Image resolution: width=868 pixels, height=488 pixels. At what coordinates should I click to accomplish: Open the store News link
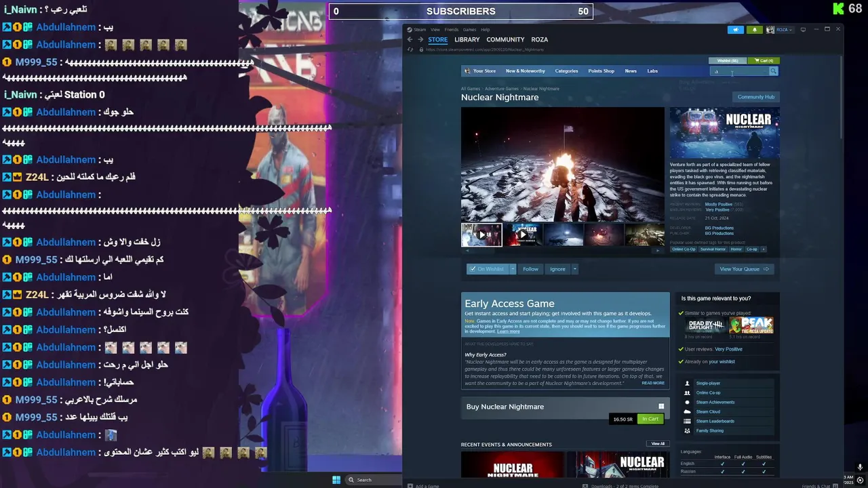tap(631, 71)
